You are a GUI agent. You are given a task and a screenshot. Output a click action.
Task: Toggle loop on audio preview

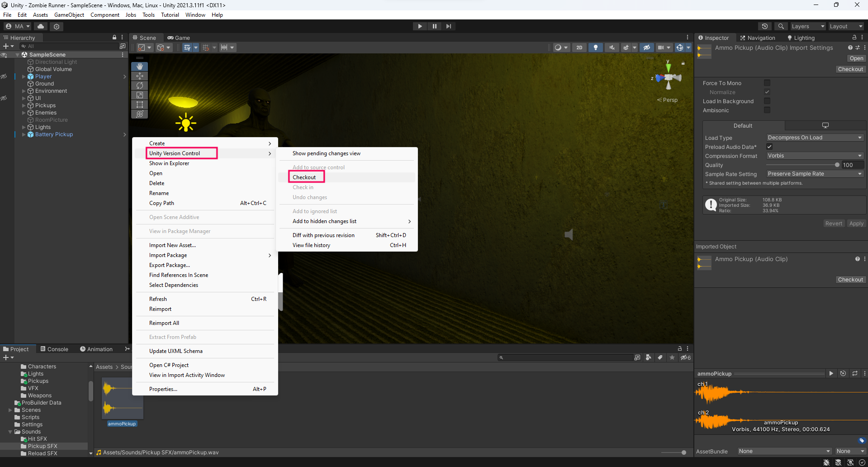[x=854, y=373]
